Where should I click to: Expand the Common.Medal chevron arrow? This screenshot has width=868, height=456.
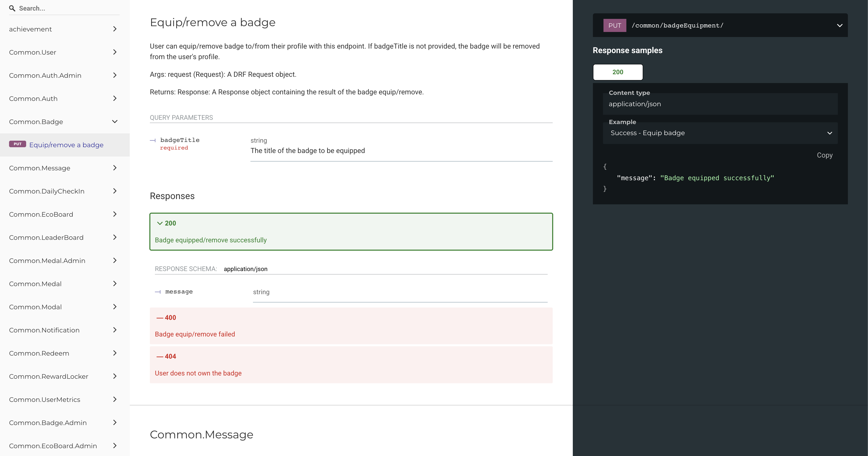pos(115,284)
